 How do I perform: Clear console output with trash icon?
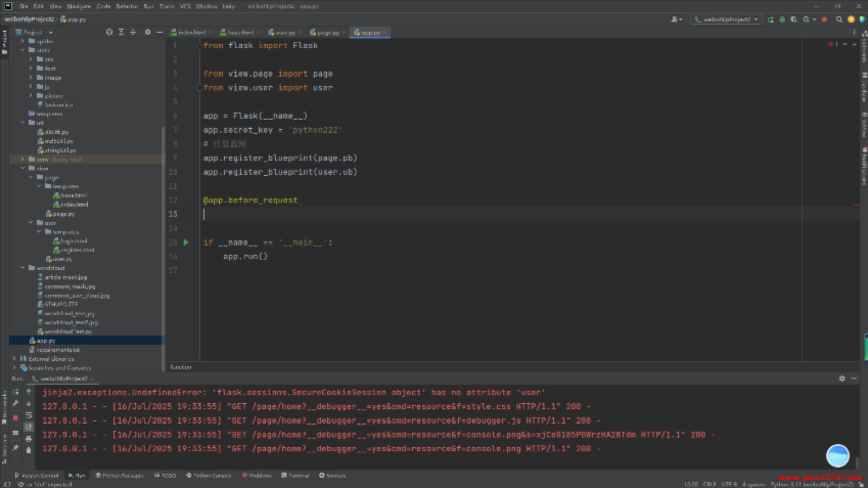click(x=28, y=450)
